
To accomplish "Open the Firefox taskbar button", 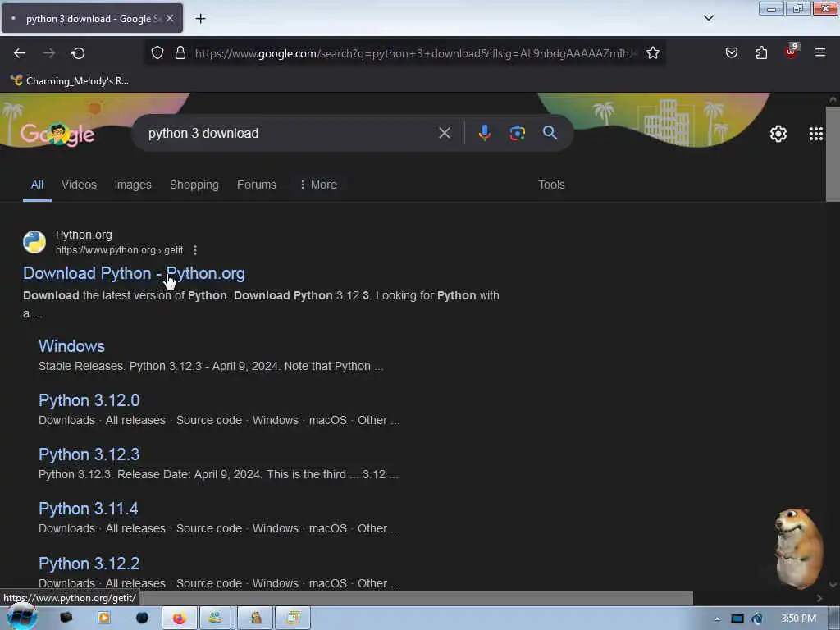I will pos(180,618).
